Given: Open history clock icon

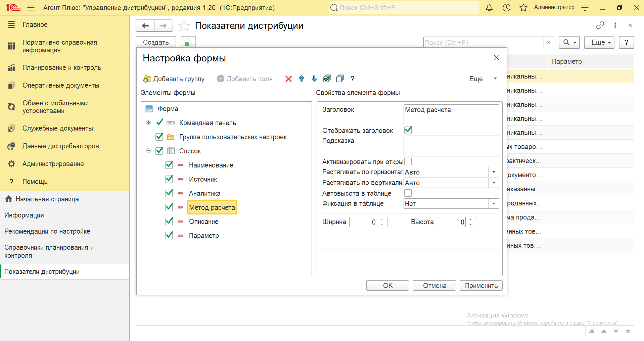Looking at the screenshot, I should 506,7.
